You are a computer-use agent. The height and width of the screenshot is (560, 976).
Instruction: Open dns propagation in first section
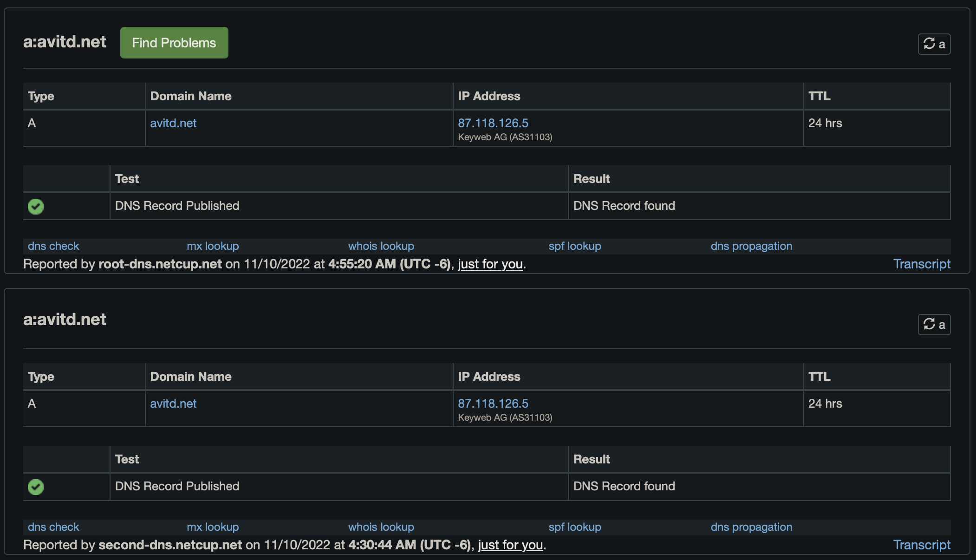tap(751, 246)
